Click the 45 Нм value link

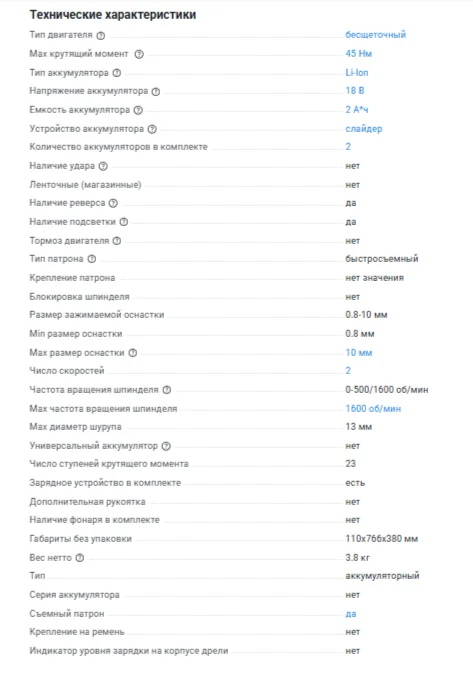tap(359, 53)
